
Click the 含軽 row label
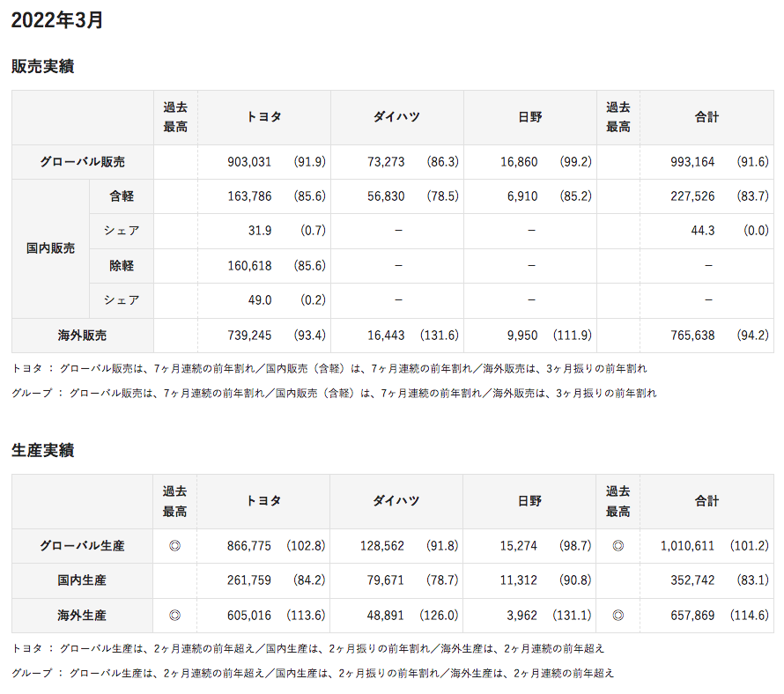point(122,196)
